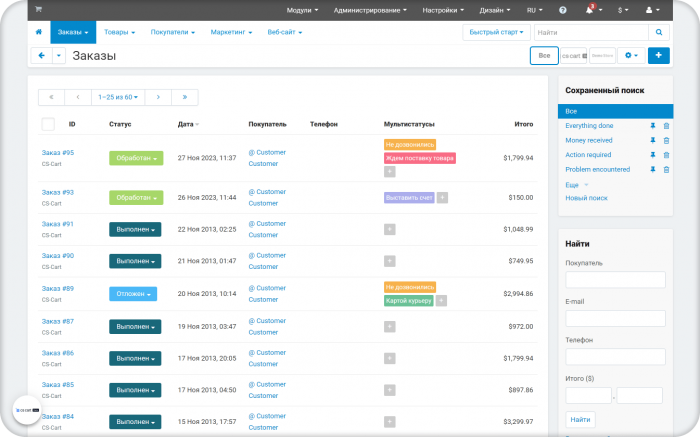Pin the Money received saved search

pyautogui.click(x=653, y=141)
